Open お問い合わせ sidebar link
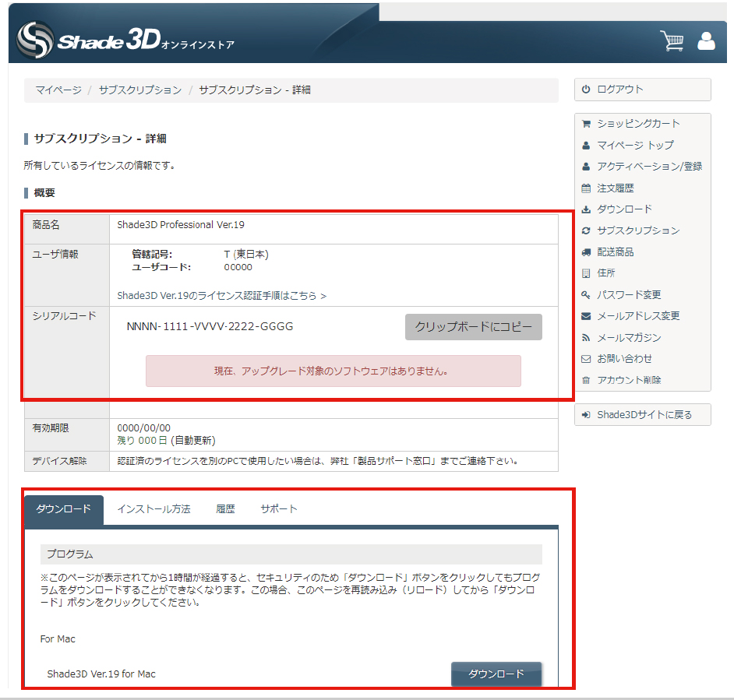This screenshot has height=700, width=734. [x=624, y=359]
